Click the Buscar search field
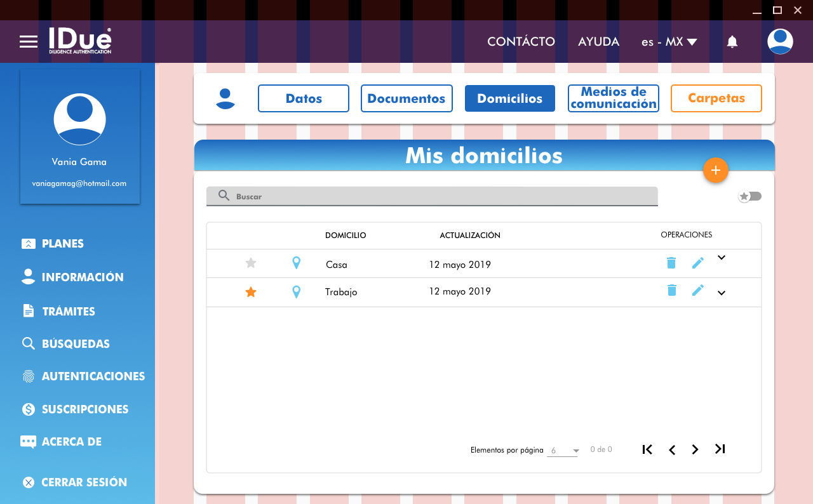 click(x=432, y=197)
